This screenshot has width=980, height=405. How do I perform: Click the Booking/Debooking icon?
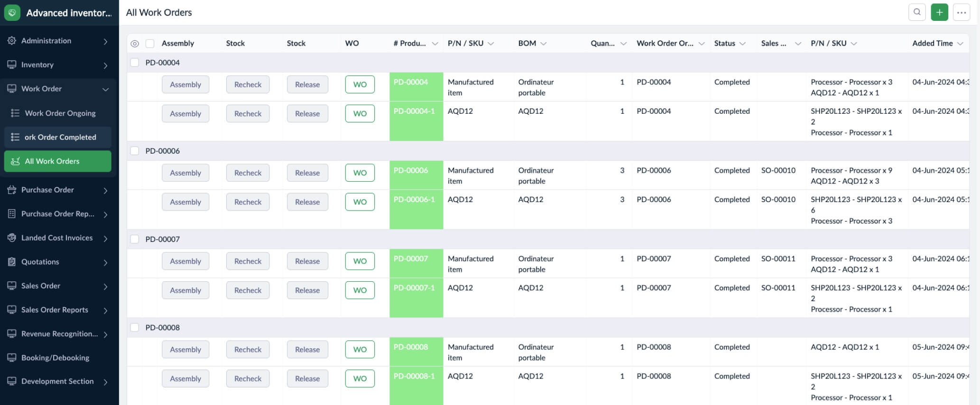pos(12,358)
